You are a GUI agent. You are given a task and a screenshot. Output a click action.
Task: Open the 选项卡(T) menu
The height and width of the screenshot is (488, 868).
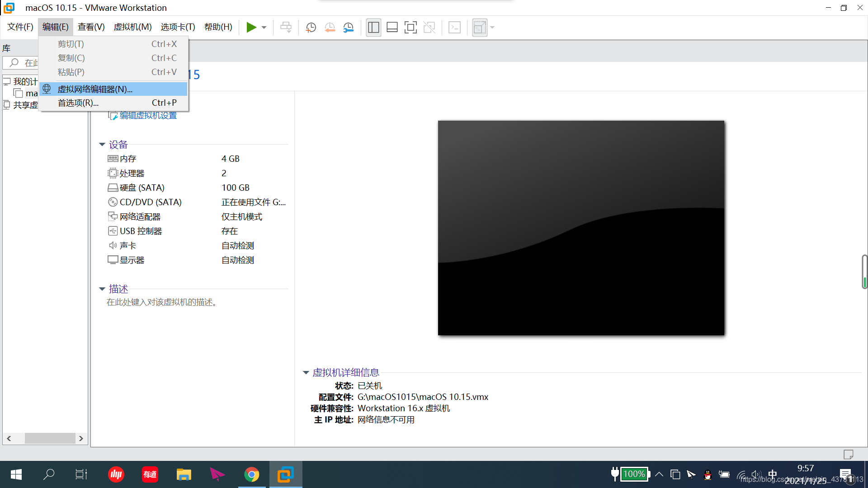click(x=178, y=27)
